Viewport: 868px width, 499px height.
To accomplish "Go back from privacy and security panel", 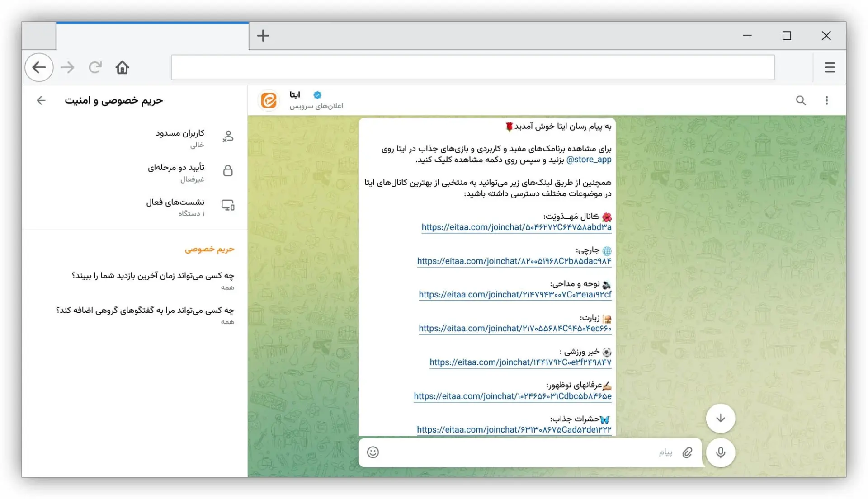I will 41,100.
